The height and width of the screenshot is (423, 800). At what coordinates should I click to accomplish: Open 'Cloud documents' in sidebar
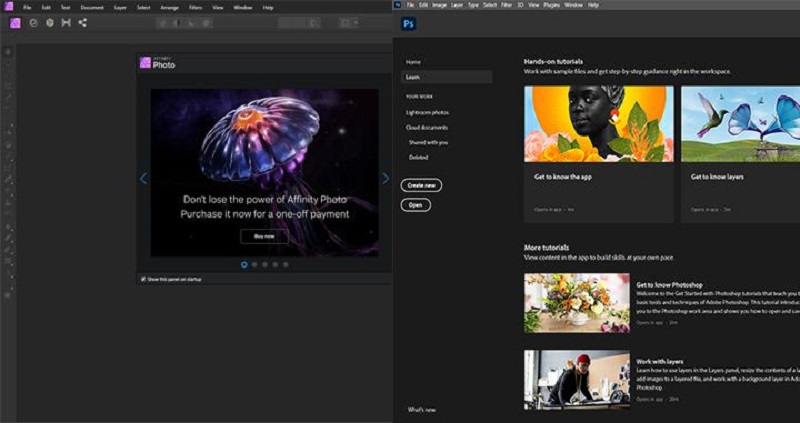coord(427,128)
